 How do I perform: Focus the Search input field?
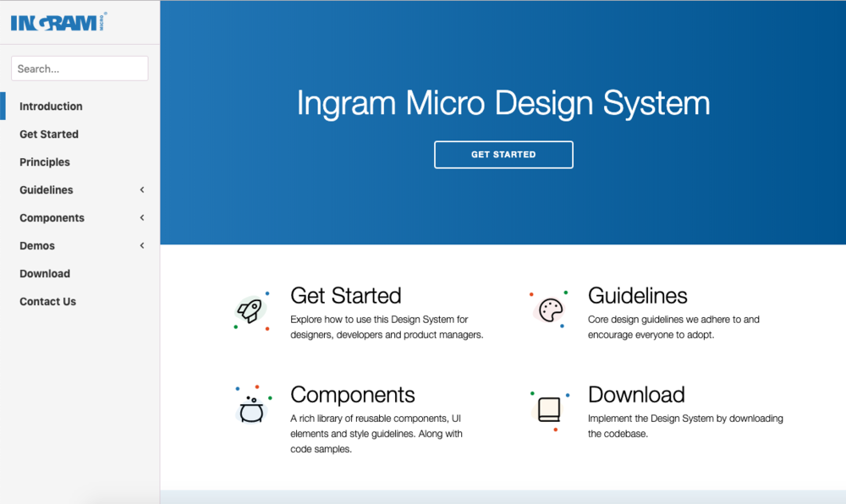pyautogui.click(x=80, y=68)
